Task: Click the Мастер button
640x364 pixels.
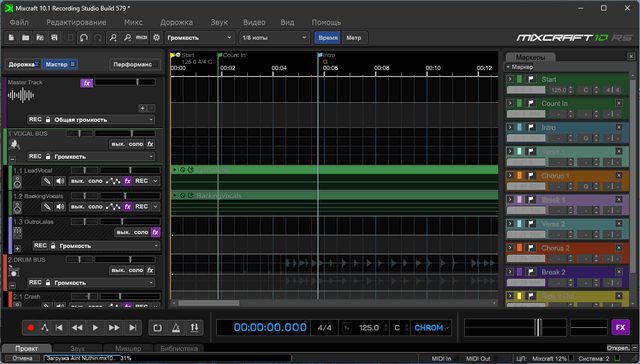Action: 60,64
